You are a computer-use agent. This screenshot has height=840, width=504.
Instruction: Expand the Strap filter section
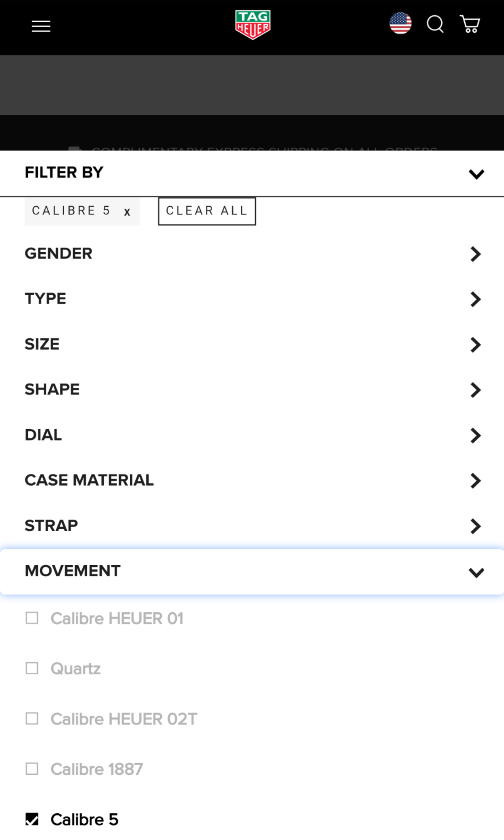click(475, 526)
